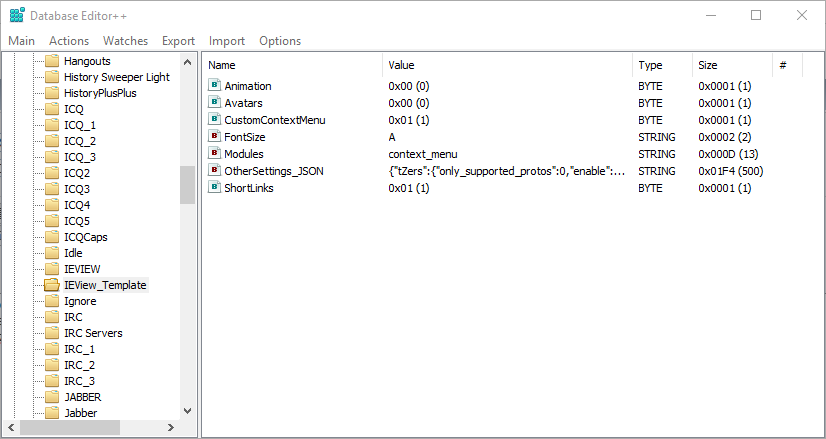826x439 pixels.
Task: Click the byte icon next to ShortLinks
Action: pyautogui.click(x=214, y=188)
